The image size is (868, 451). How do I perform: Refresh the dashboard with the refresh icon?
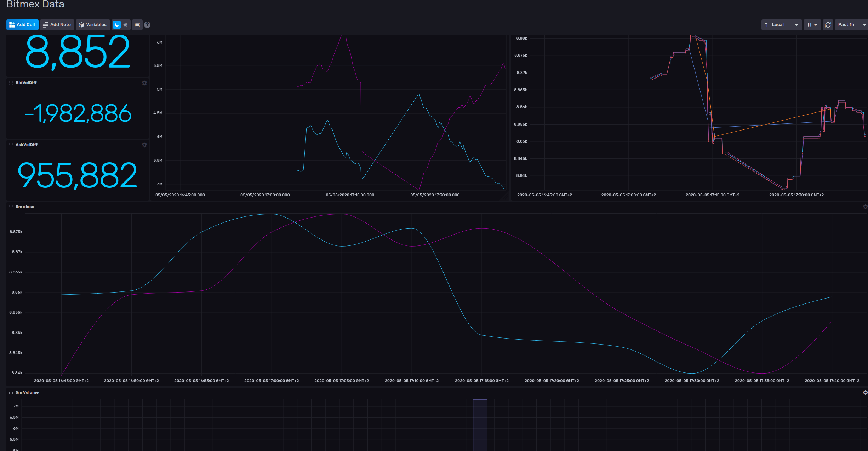[x=828, y=25]
